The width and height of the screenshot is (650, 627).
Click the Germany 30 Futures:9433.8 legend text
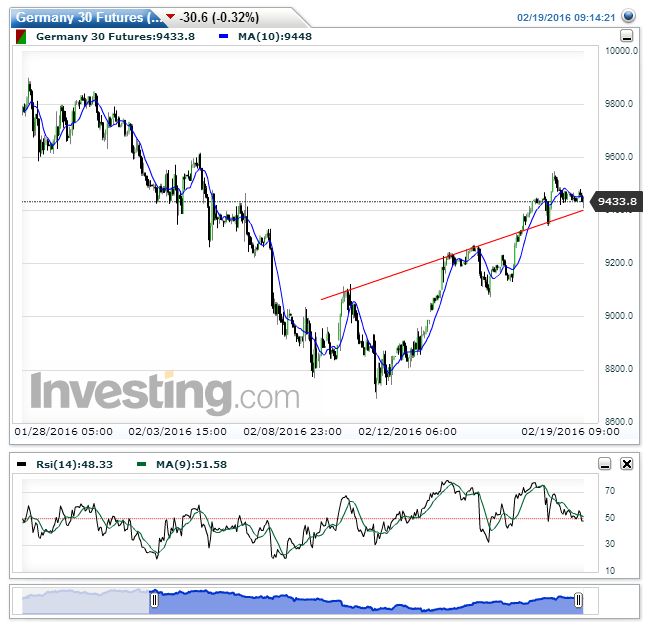(x=115, y=36)
